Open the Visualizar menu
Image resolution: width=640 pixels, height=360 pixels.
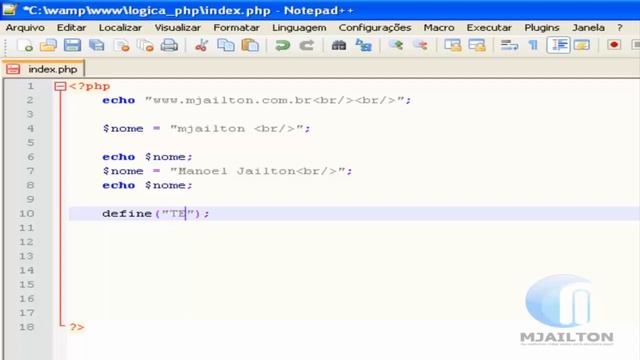pos(178,28)
